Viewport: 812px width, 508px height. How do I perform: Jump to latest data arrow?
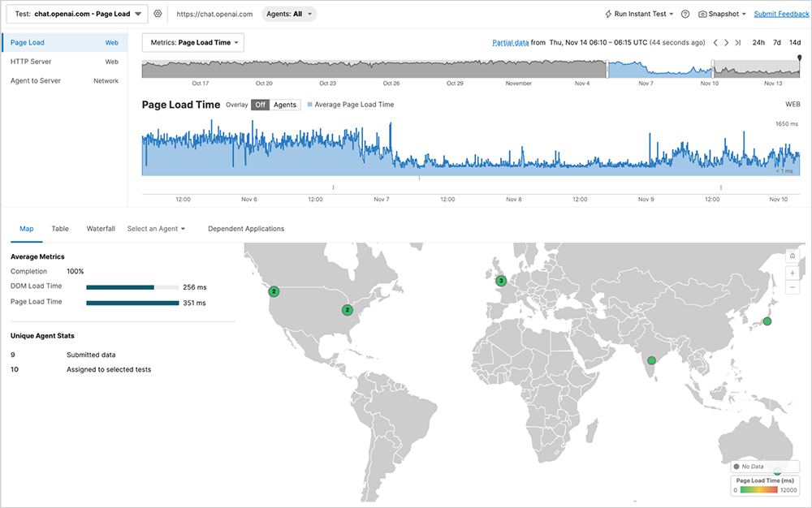737,43
